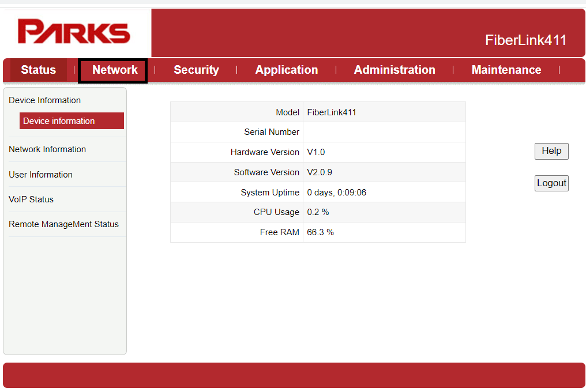Open Network Information in sidebar
This screenshot has height=392, width=586.
(x=47, y=149)
